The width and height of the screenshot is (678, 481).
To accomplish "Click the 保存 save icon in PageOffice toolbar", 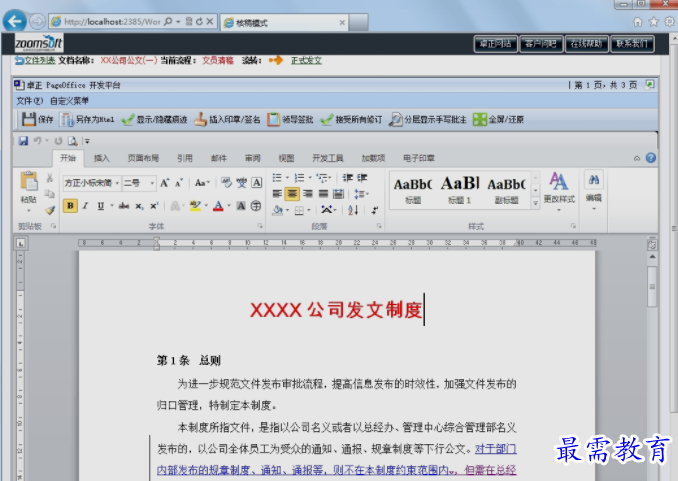I will [29, 119].
